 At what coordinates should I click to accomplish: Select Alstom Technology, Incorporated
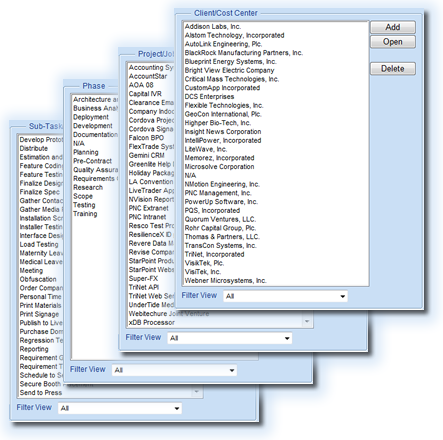(234, 35)
